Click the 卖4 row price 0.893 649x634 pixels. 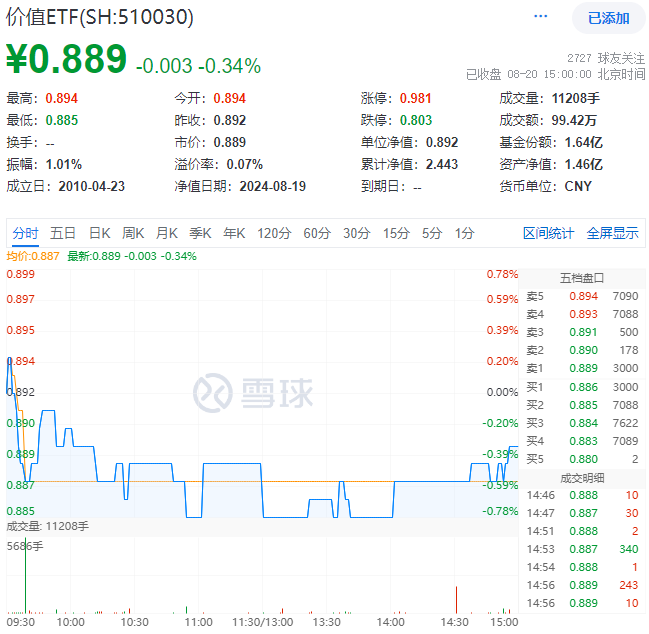coord(583,314)
